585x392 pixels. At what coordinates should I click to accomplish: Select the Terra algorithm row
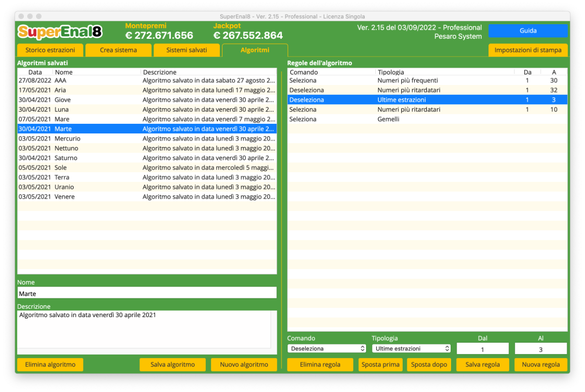pyautogui.click(x=147, y=177)
